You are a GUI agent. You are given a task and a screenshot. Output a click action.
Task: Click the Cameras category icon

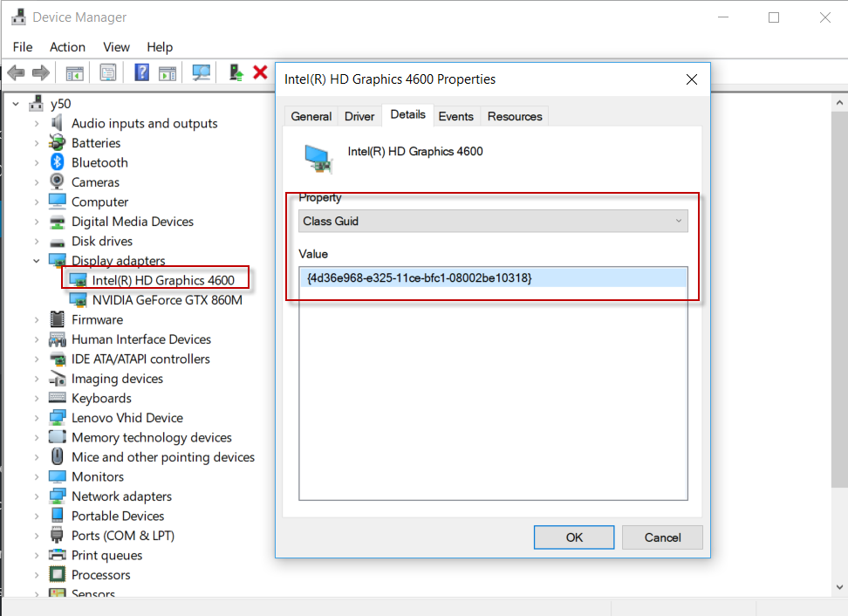57,181
